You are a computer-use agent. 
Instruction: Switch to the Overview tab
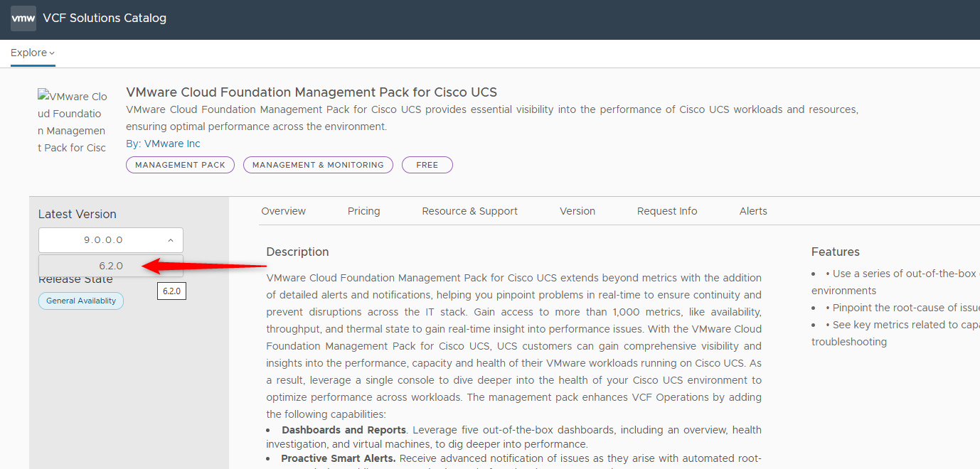click(x=283, y=211)
